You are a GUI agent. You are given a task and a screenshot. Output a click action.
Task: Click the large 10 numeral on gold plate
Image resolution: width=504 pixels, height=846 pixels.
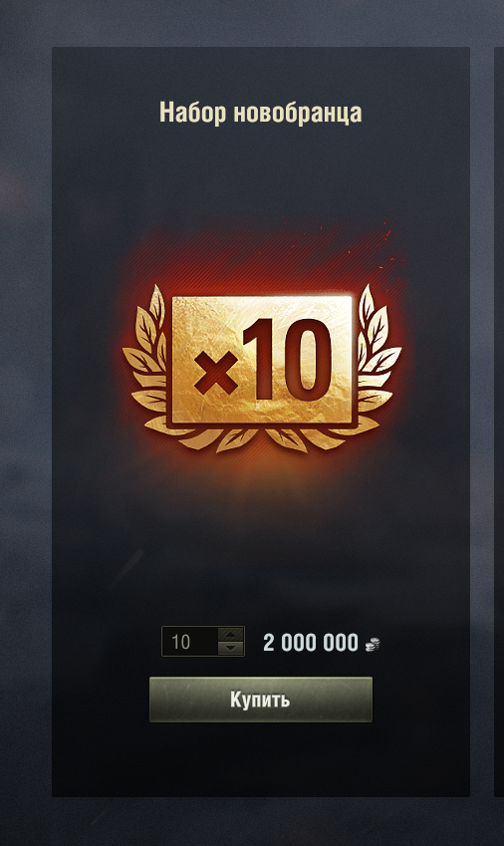click(287, 360)
